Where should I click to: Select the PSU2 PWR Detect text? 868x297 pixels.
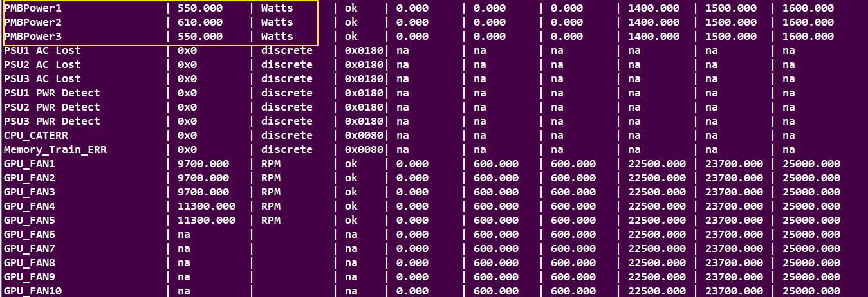[51, 107]
